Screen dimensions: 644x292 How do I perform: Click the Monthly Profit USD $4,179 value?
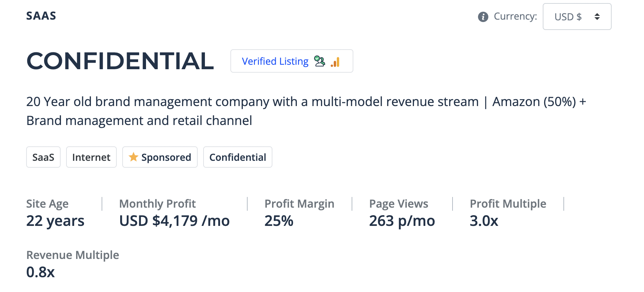tap(174, 221)
